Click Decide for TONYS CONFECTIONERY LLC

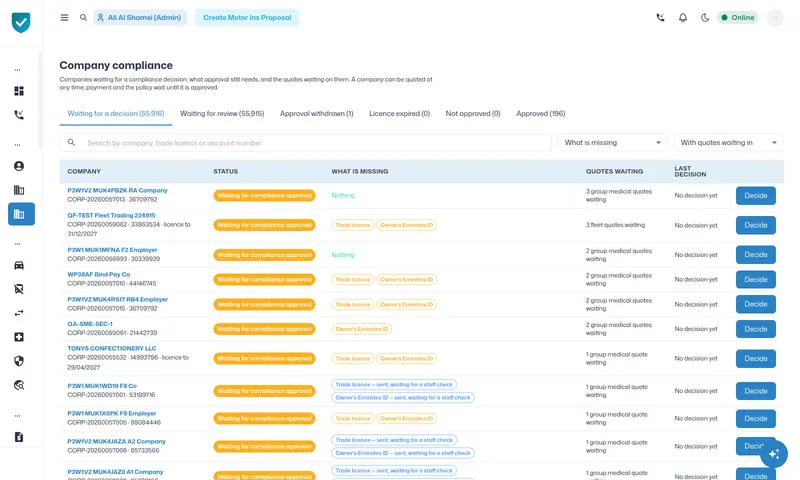pyautogui.click(x=756, y=359)
